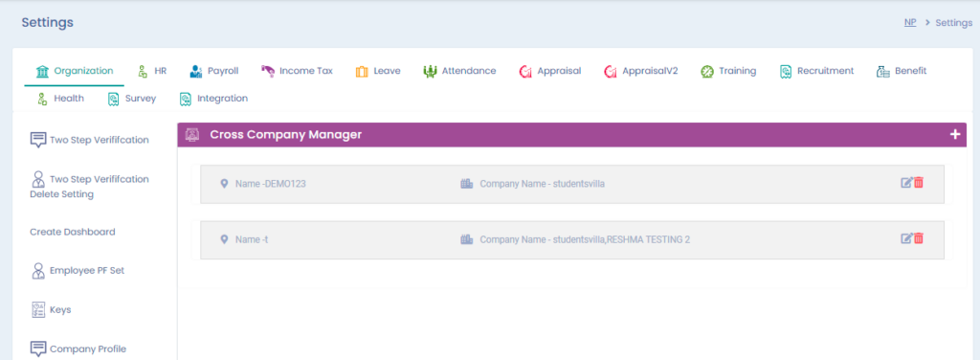This screenshot has width=980, height=360.
Task: Click the Benefit tab icon
Action: (882, 71)
